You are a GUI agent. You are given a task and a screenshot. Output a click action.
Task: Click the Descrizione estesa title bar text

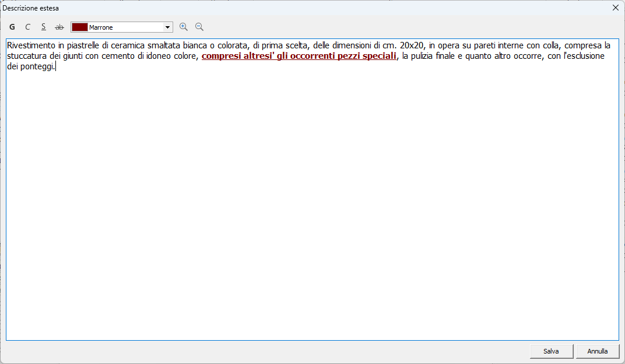click(x=30, y=8)
